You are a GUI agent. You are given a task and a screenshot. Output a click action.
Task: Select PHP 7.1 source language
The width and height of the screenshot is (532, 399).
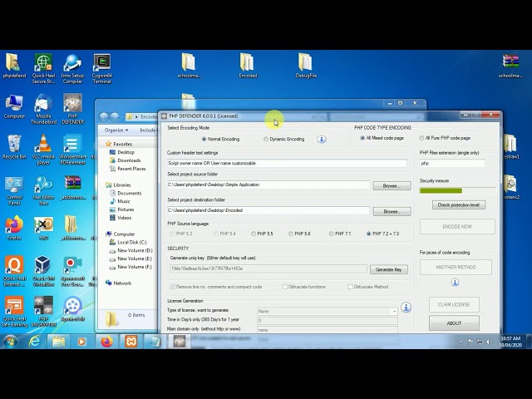coord(340,234)
